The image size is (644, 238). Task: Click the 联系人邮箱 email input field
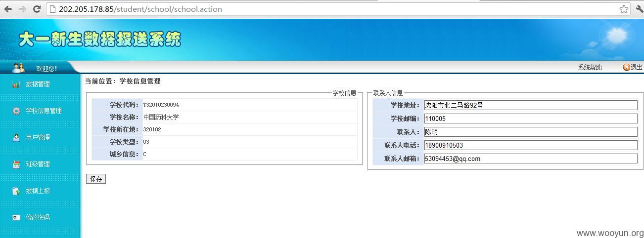(x=531, y=159)
